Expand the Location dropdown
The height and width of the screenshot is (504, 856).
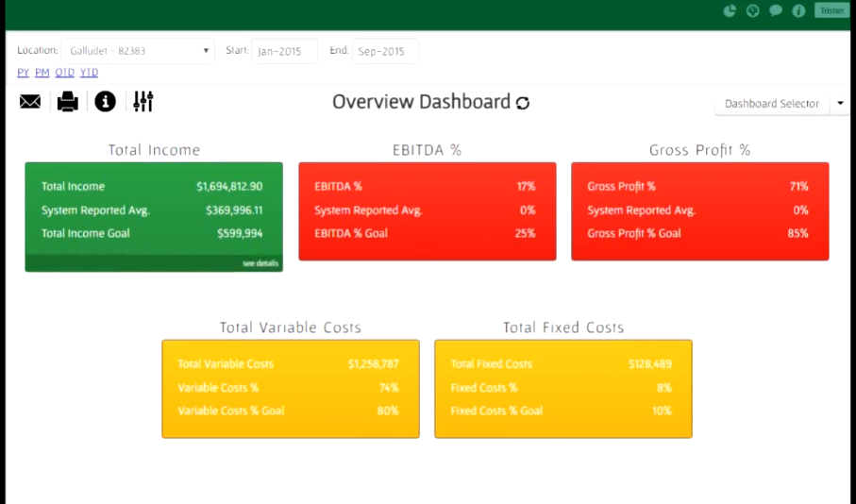click(139, 51)
